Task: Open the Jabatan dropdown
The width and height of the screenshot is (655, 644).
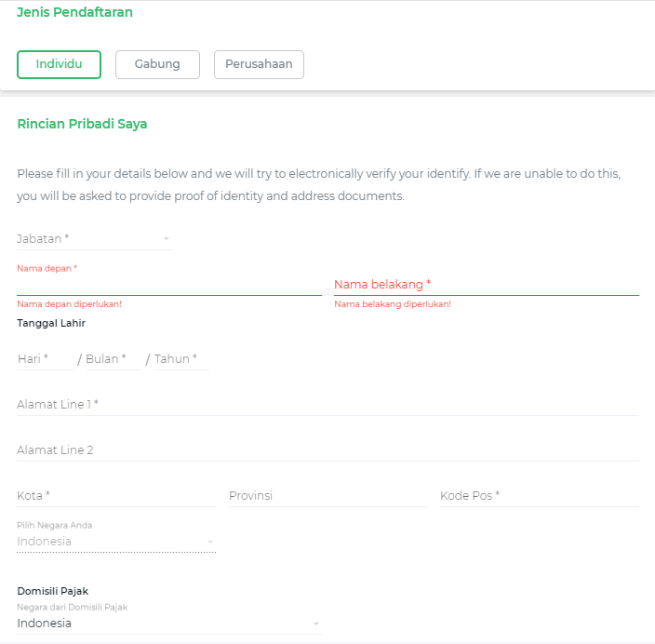Action: tap(88, 239)
